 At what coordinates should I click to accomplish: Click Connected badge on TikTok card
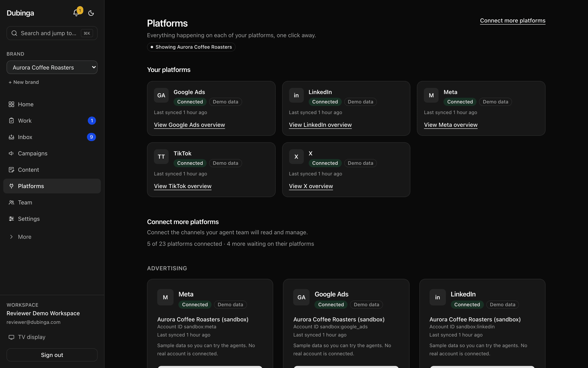pos(190,163)
